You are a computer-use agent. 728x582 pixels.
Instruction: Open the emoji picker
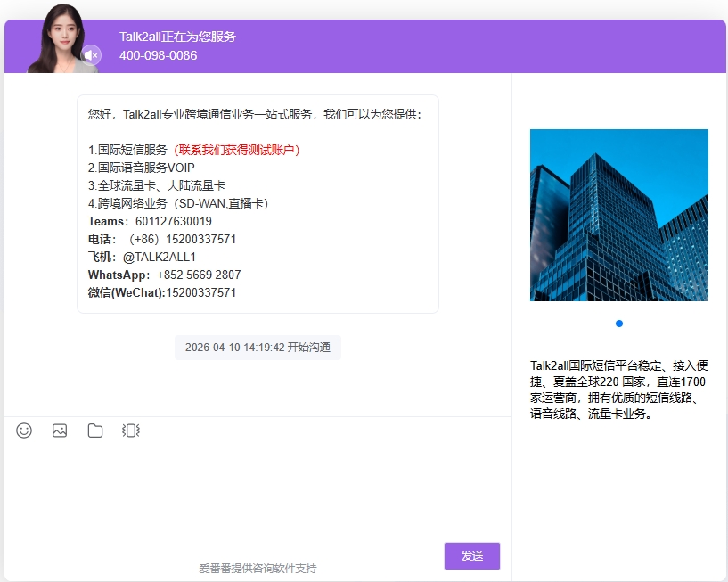[x=24, y=430]
